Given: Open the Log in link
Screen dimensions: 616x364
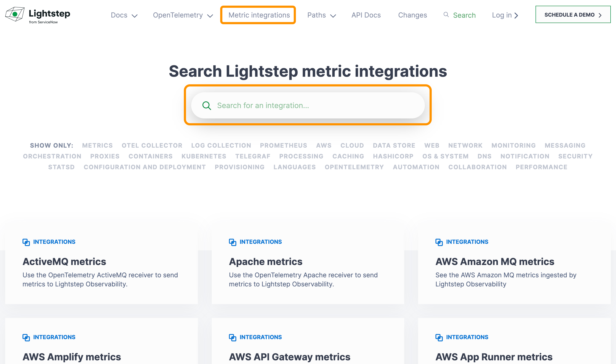Looking at the screenshot, I should 505,15.
